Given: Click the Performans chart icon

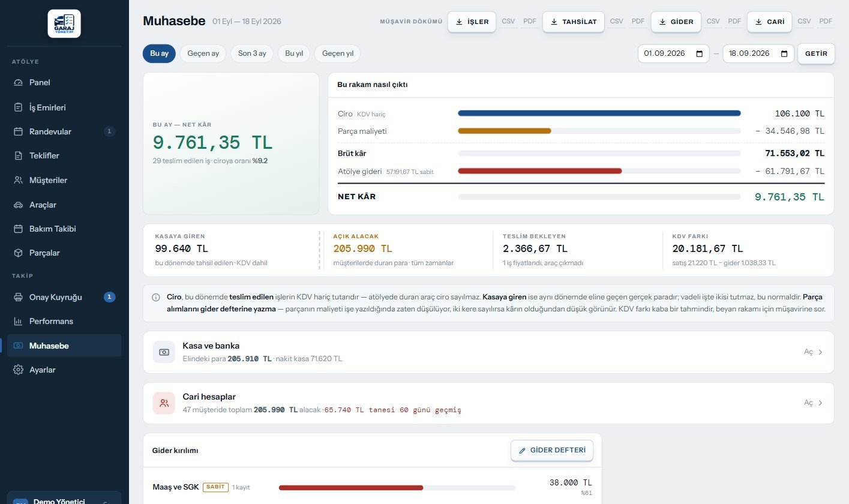Looking at the screenshot, I should (x=18, y=321).
